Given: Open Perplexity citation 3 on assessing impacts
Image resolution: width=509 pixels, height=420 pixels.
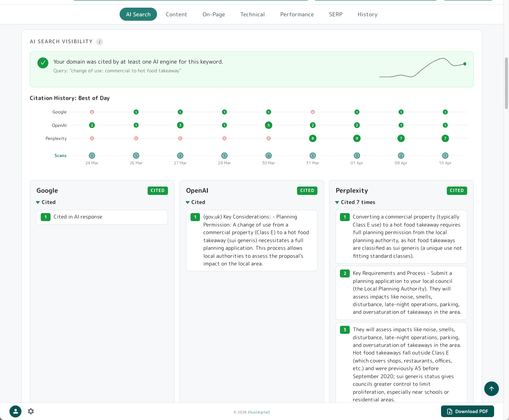Looking at the screenshot, I should [401, 363].
